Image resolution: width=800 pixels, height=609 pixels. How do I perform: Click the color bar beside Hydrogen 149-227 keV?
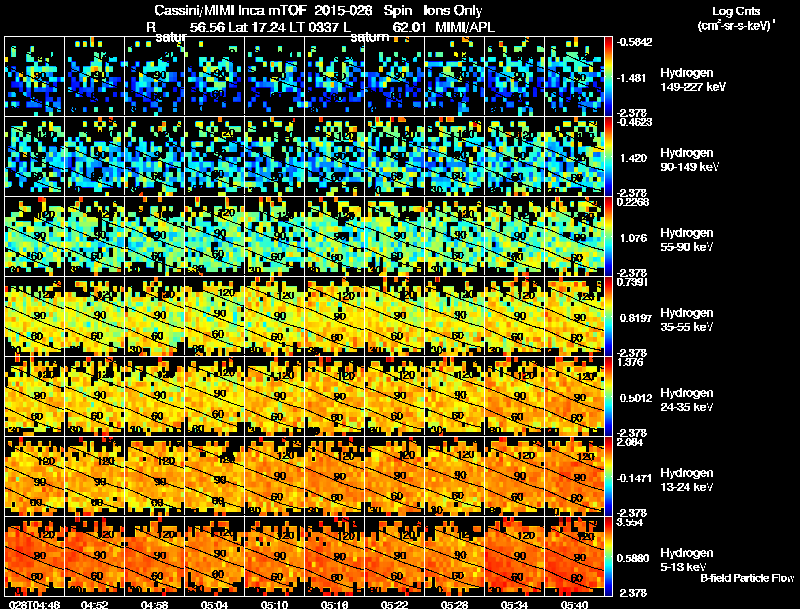(x=608, y=76)
